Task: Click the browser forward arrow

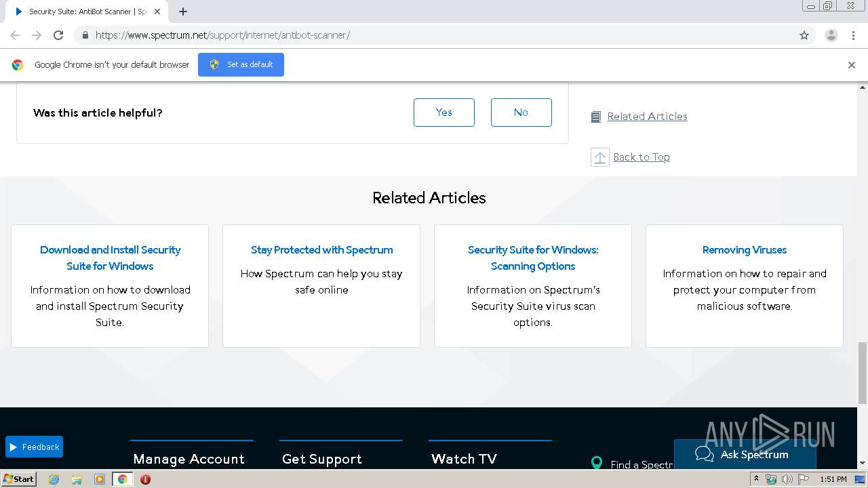Action: [x=37, y=35]
